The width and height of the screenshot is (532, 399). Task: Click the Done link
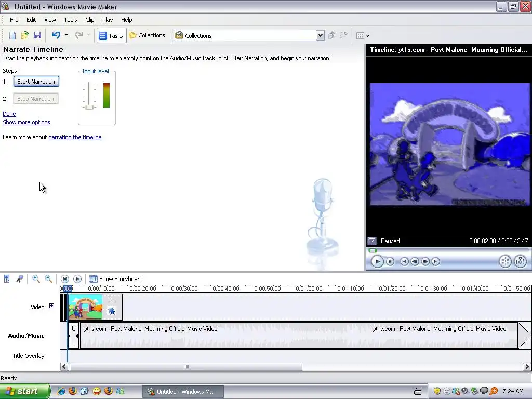9,114
